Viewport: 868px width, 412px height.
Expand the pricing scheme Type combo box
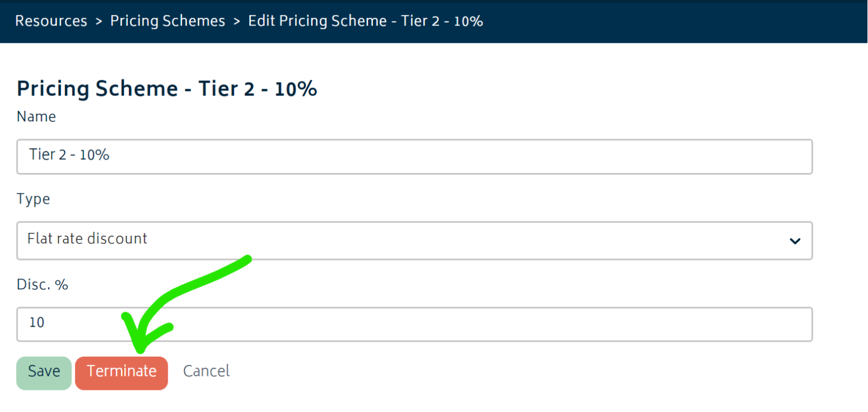(396, 240)
